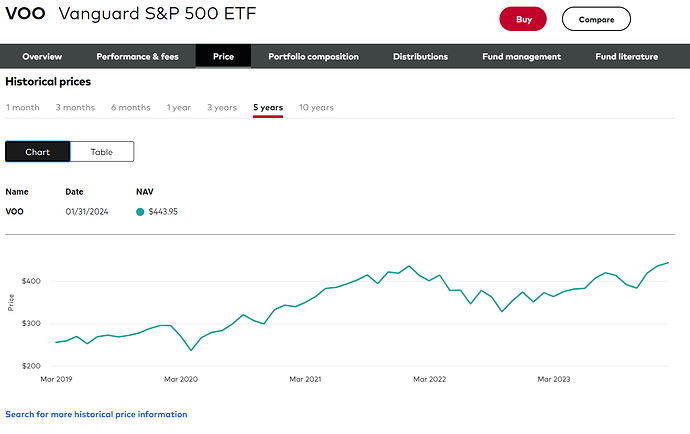Screen dimensions: 690x434
Task: Open the Overview tab
Action: 42,57
